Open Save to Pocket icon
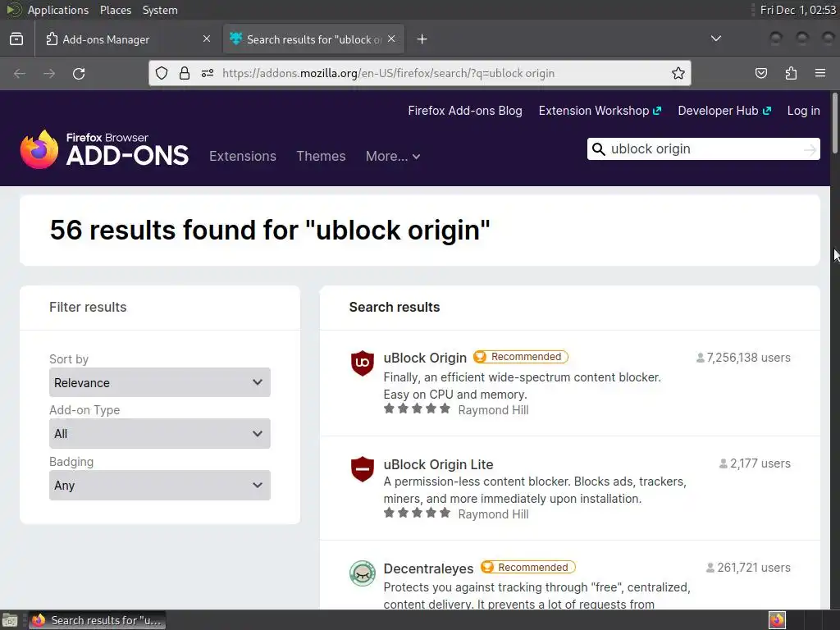The width and height of the screenshot is (840, 630). coord(761,73)
